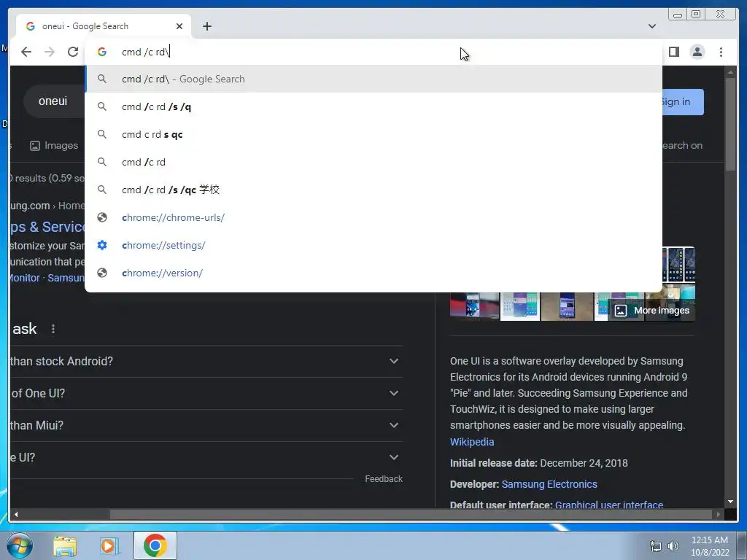Click the vertical scrollbar down arrow
This screenshot has height=560, width=747.
730,502
